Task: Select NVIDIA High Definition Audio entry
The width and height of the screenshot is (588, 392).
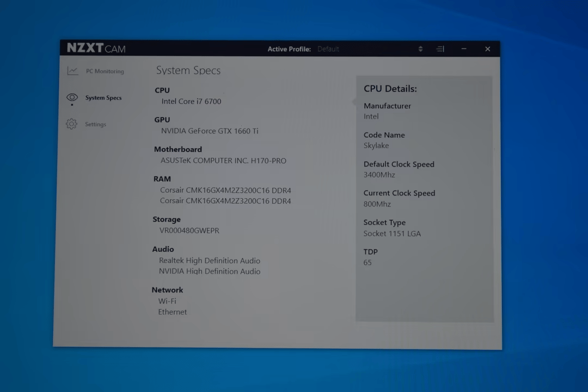Action: 210,271
